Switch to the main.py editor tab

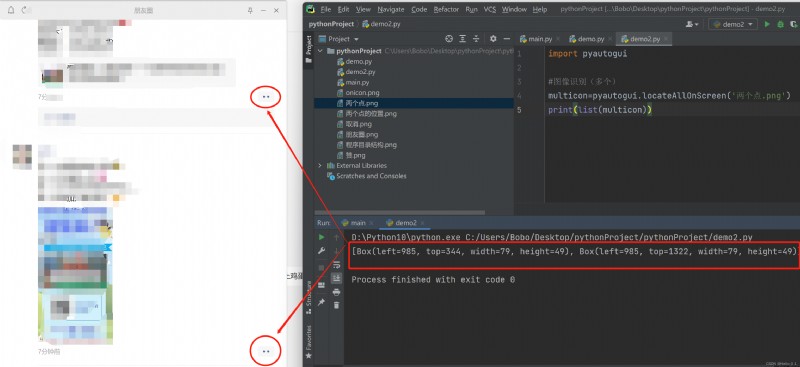pyautogui.click(x=540, y=39)
